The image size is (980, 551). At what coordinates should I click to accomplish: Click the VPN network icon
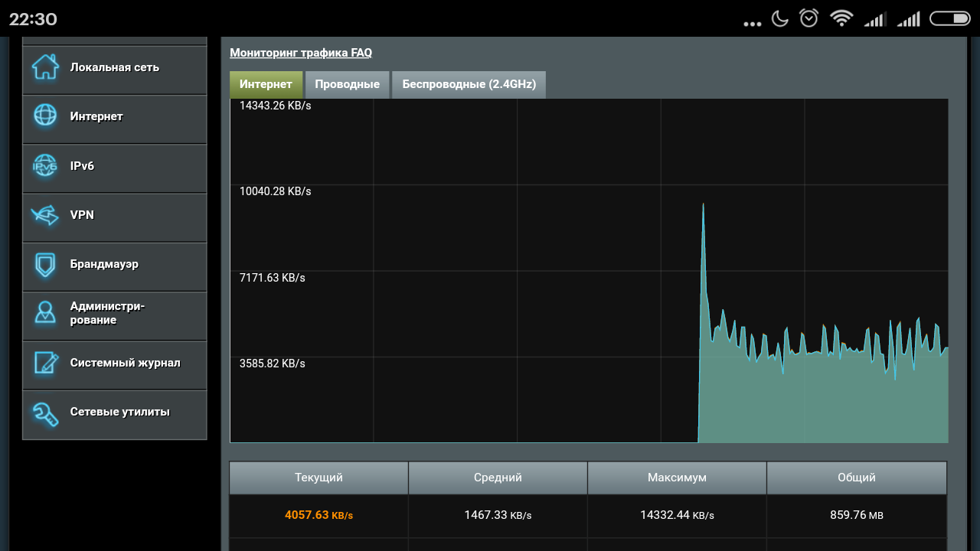[45, 215]
